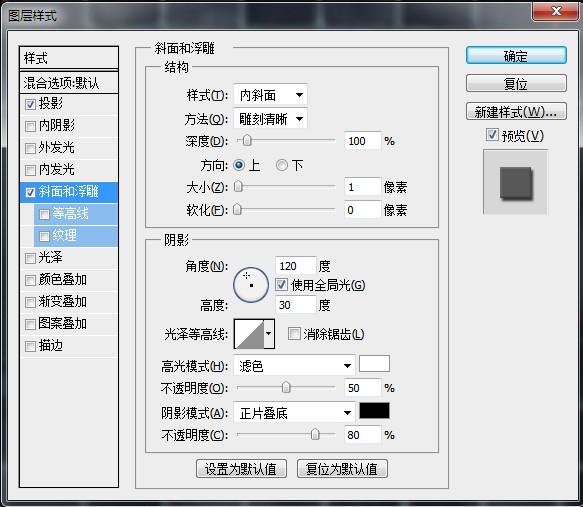Viewport: 583px width, 507px height.
Task: Enable the 消除锯齿 checkbox
Action: pos(294,333)
